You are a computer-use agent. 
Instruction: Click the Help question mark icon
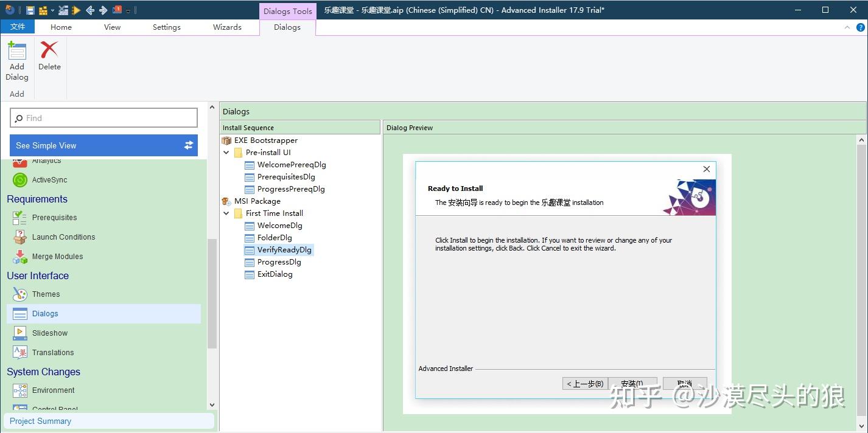tap(861, 27)
